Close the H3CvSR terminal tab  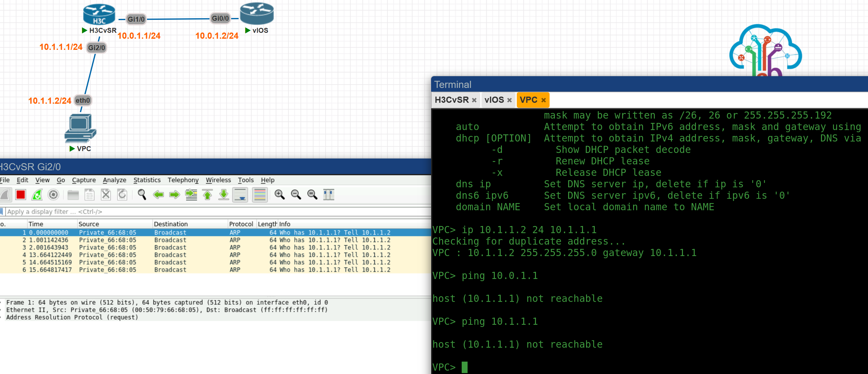[474, 100]
